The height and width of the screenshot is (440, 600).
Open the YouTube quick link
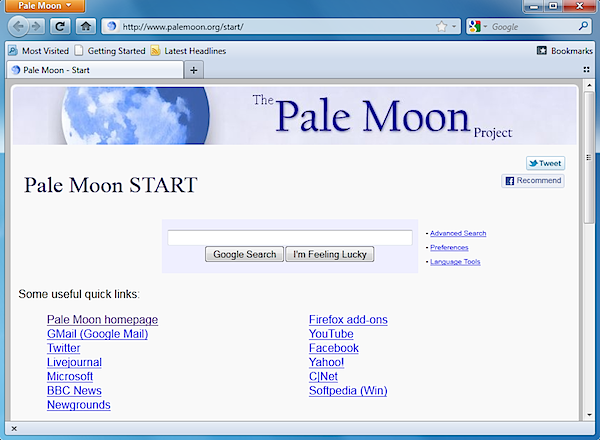click(x=331, y=334)
